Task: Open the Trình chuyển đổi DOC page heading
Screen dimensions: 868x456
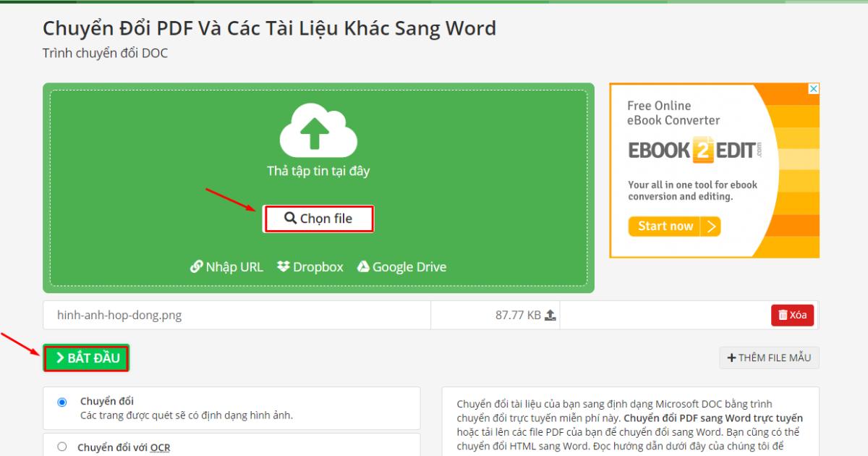Action: (x=105, y=53)
